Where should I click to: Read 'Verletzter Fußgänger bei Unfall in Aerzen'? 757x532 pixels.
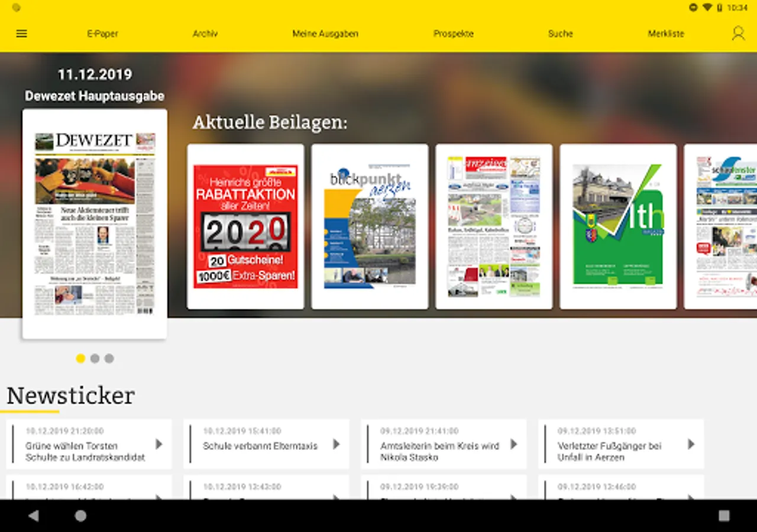tap(609, 452)
